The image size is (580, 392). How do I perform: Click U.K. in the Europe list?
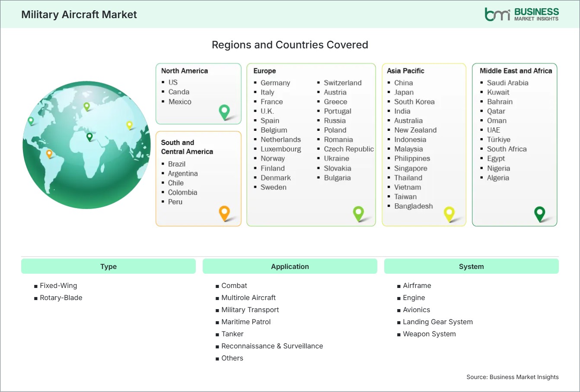267,111
